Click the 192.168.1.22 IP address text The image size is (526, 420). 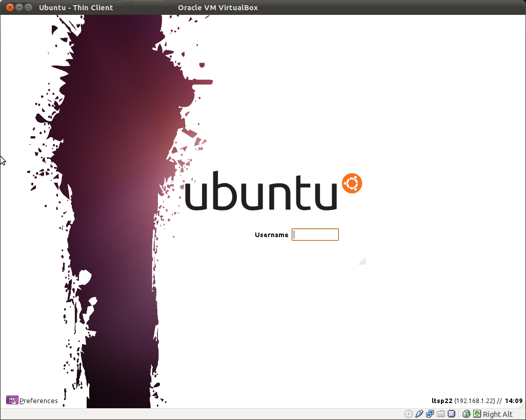pos(474,401)
